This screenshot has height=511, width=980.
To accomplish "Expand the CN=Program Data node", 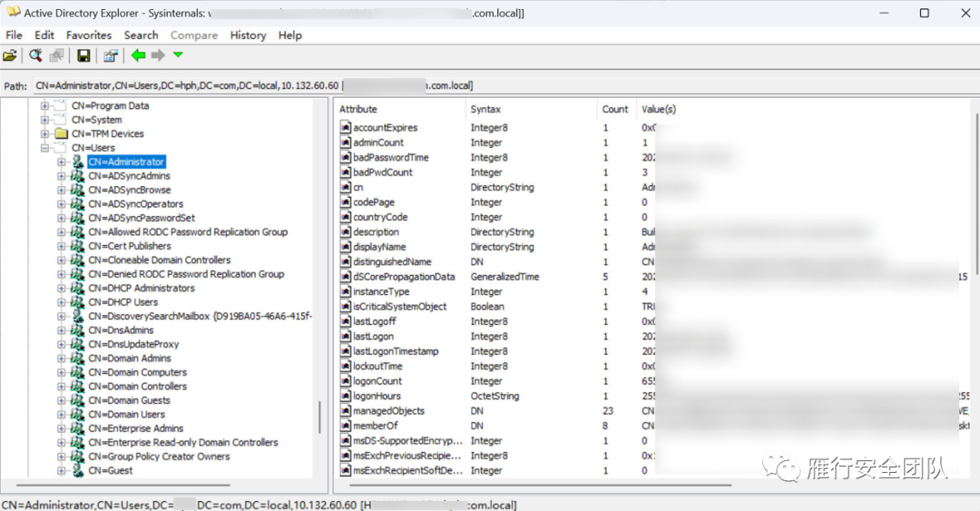I will coord(44,105).
